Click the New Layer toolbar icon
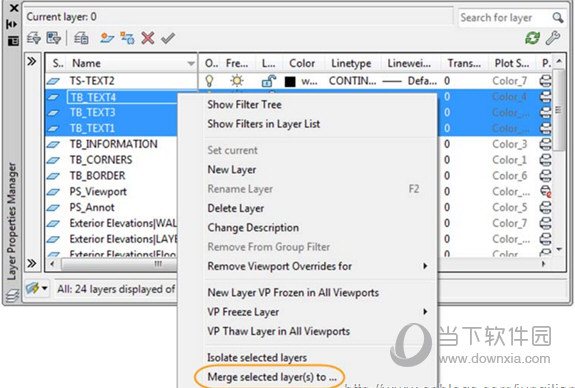The image size is (575, 388). tap(107, 38)
